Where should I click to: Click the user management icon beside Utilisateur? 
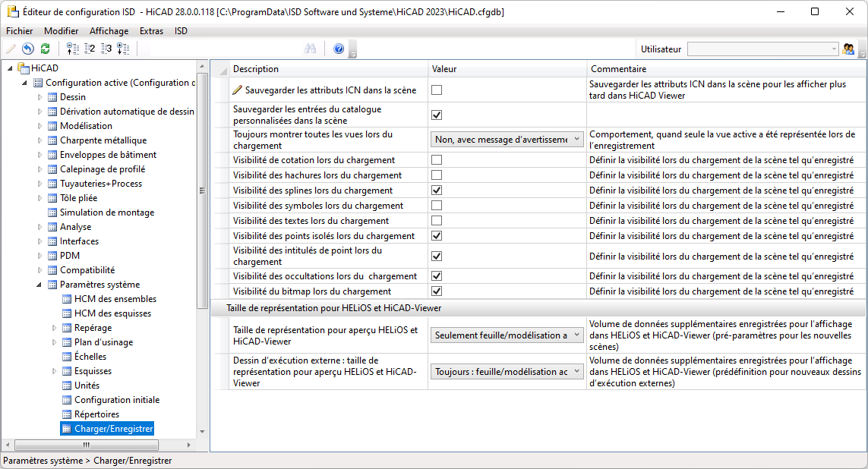[x=848, y=49]
